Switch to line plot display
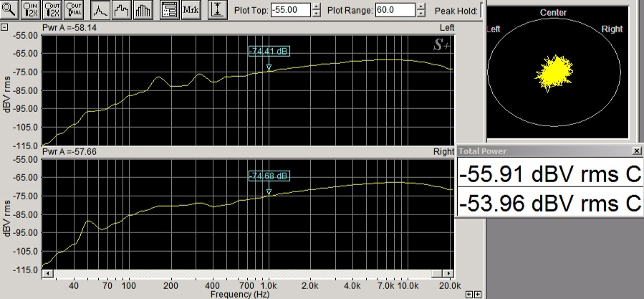Viewport: 644px width, 299px height. (100, 9)
